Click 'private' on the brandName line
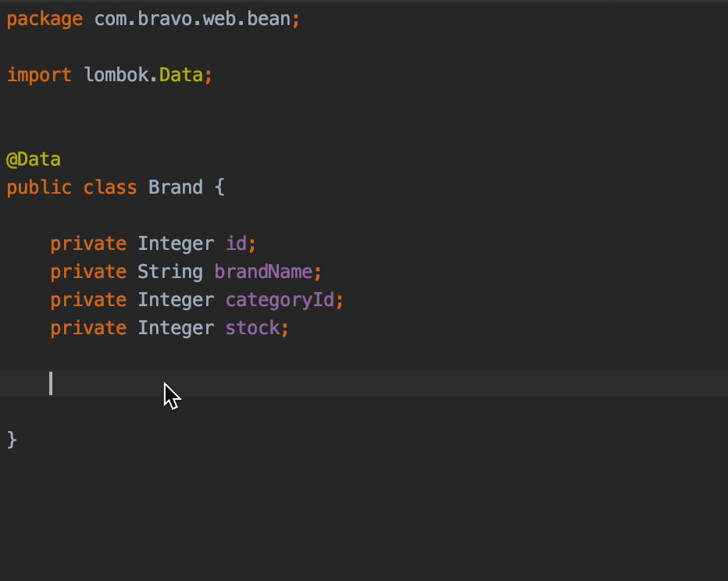The height and width of the screenshot is (581, 728). coord(88,272)
